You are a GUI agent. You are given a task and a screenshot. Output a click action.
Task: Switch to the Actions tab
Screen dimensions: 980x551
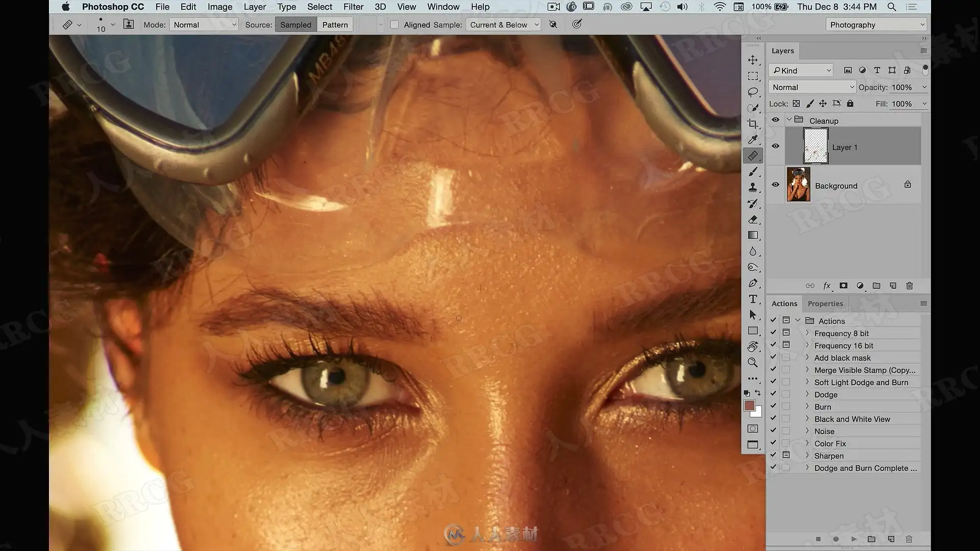click(x=785, y=304)
